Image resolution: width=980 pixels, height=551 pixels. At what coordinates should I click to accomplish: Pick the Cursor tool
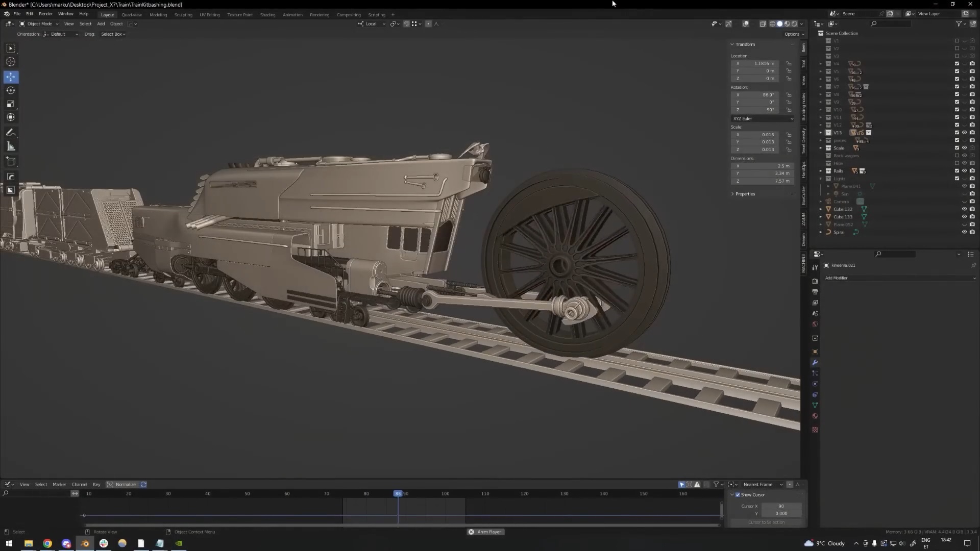[x=11, y=62]
